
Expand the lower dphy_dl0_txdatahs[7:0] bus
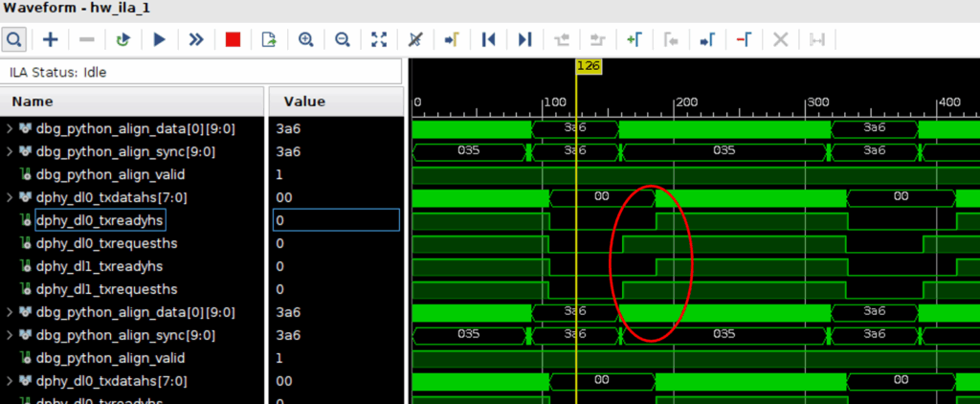10,381
